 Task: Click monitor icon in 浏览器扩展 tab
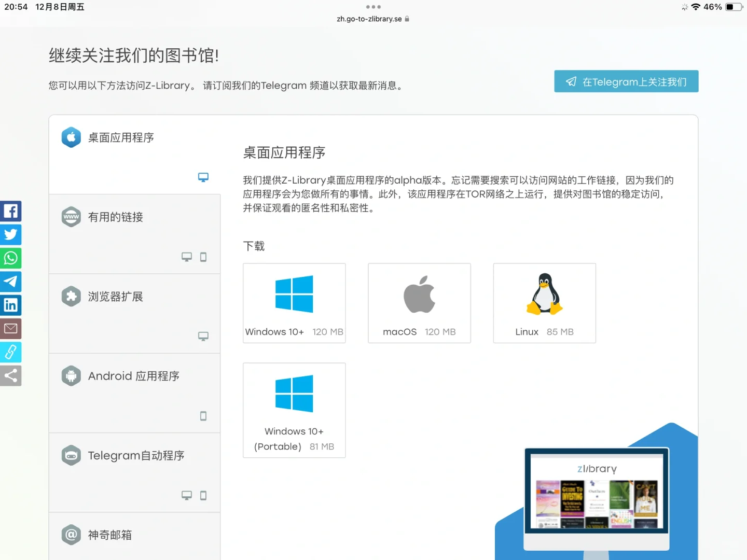tap(203, 336)
